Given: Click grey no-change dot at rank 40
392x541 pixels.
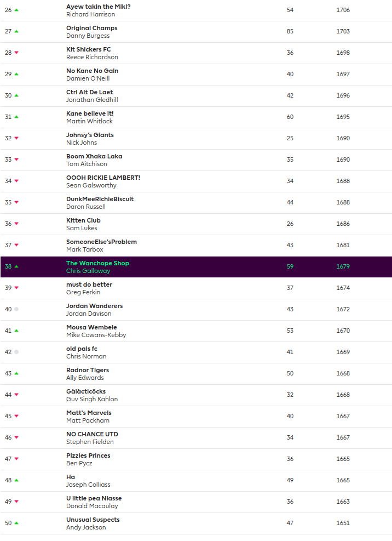Looking at the screenshot, I should [16, 309].
